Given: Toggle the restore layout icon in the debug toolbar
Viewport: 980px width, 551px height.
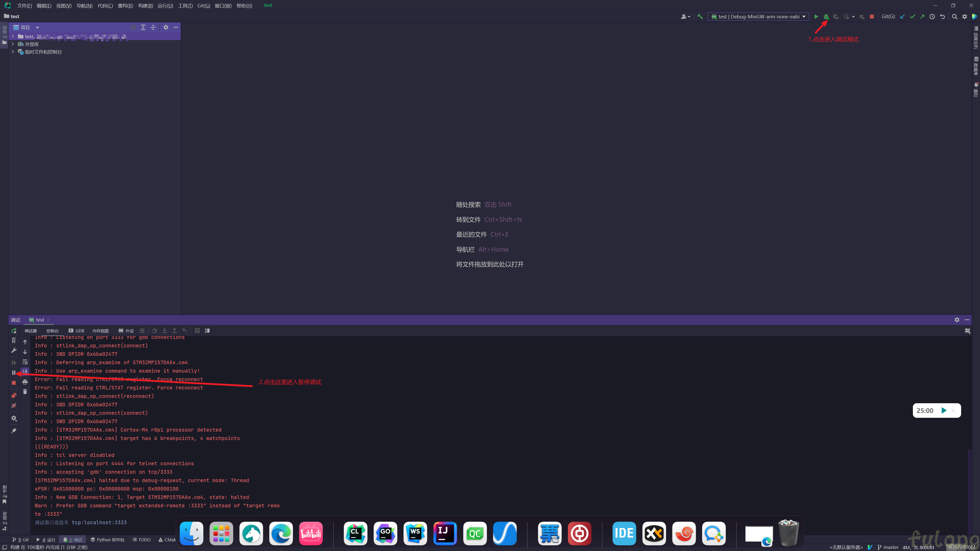Looking at the screenshot, I should 967,331.
